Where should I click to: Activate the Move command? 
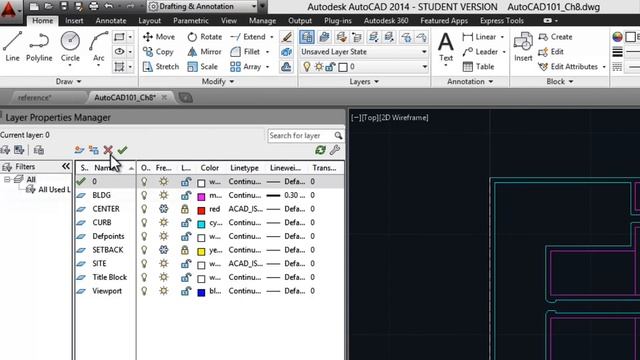[x=159, y=37]
